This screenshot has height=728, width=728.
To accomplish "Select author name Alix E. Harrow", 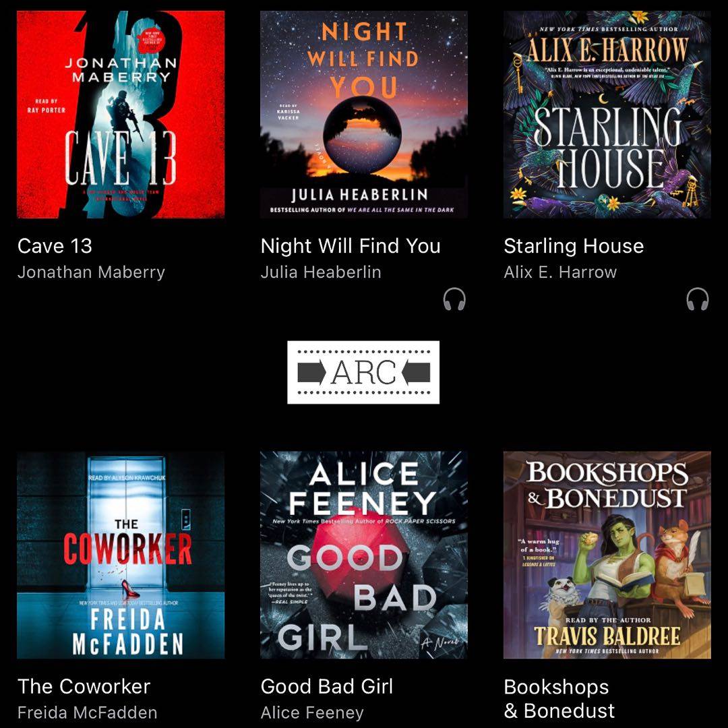I will click(560, 272).
